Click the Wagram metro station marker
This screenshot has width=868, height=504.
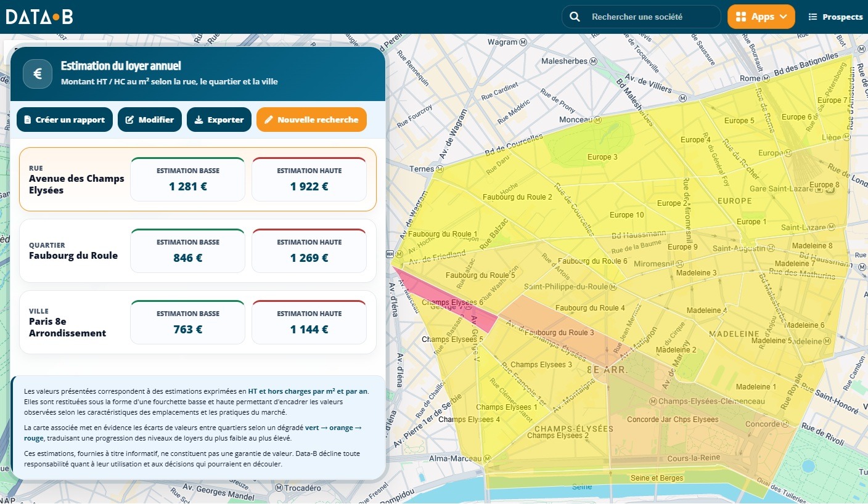pos(523,43)
